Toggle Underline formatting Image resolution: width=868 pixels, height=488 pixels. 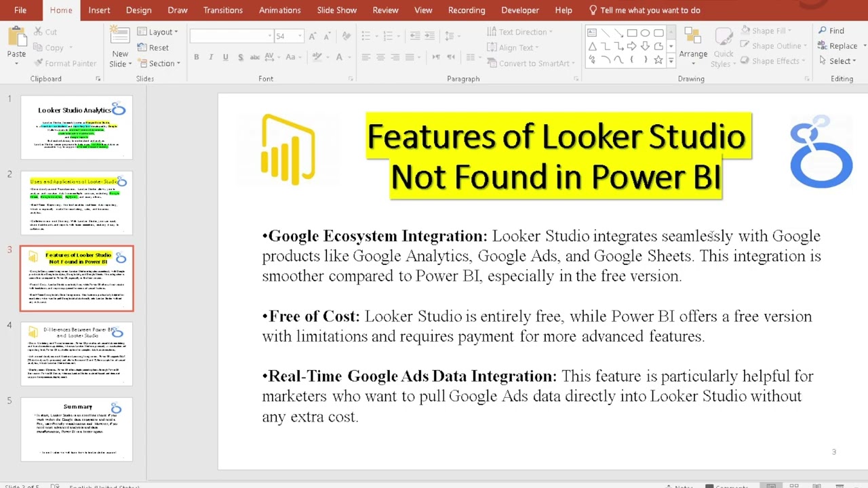(225, 58)
